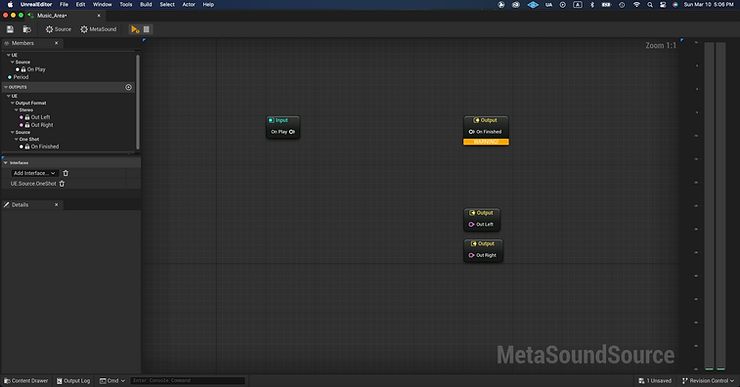Open the Cmd console type dropdown
Viewport: 740px width, 387px height.
pyautogui.click(x=112, y=381)
